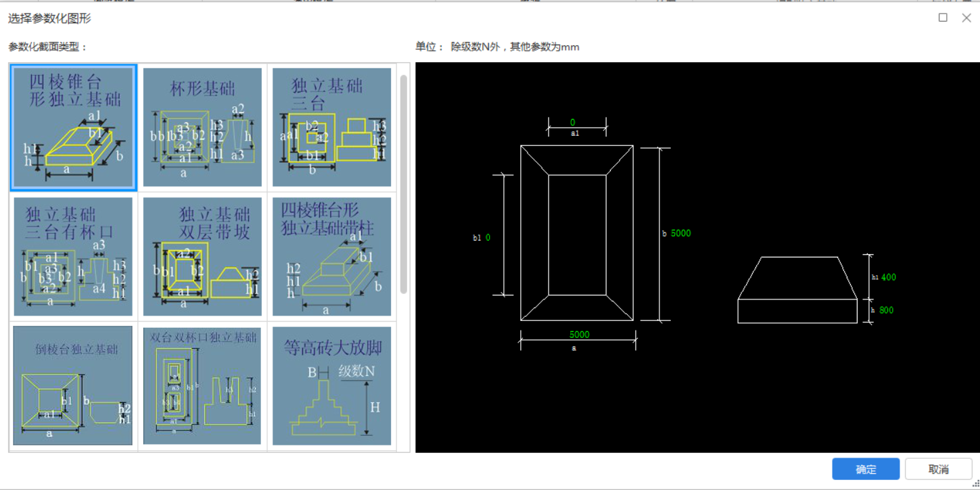
Task: Choose the 独立基础三台 thumbnail
Action: pos(331,128)
